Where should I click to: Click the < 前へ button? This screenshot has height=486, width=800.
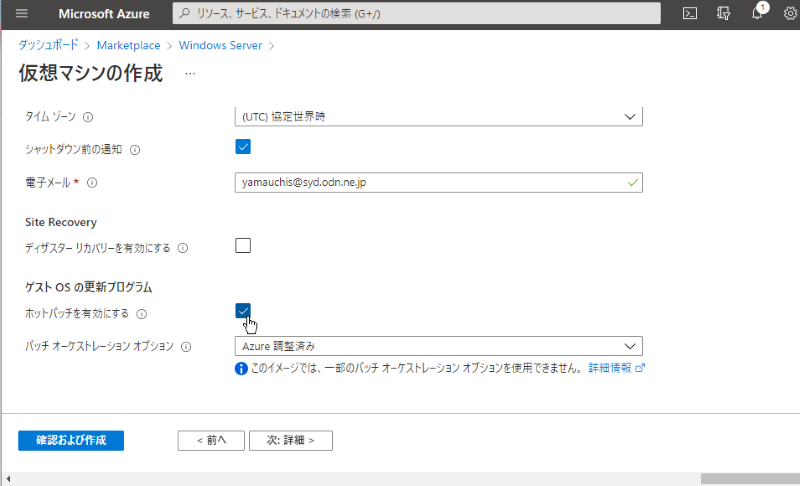[211, 441]
